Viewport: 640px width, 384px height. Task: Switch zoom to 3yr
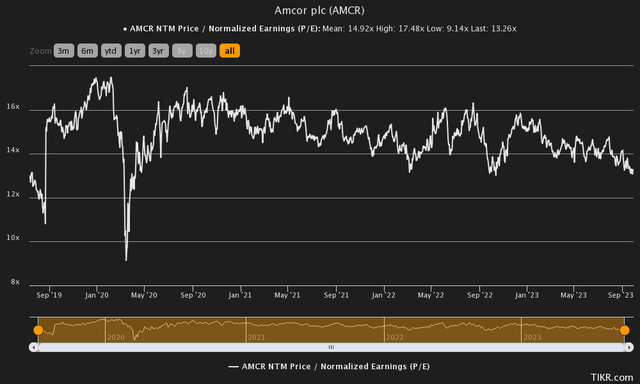click(x=158, y=51)
